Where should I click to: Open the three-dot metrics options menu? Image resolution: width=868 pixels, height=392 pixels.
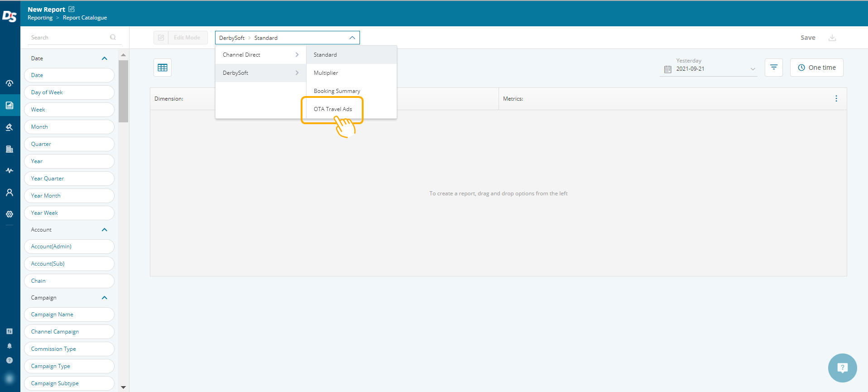(836, 98)
